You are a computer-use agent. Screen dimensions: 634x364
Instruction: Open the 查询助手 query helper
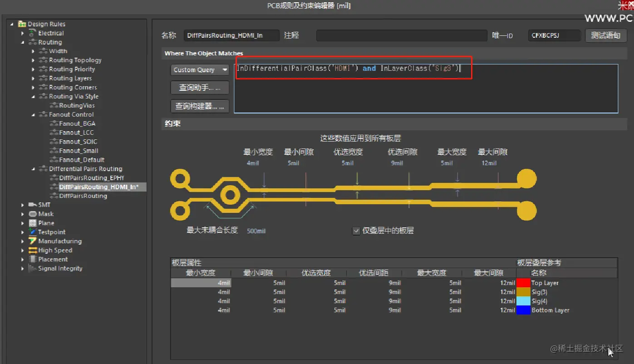click(200, 88)
